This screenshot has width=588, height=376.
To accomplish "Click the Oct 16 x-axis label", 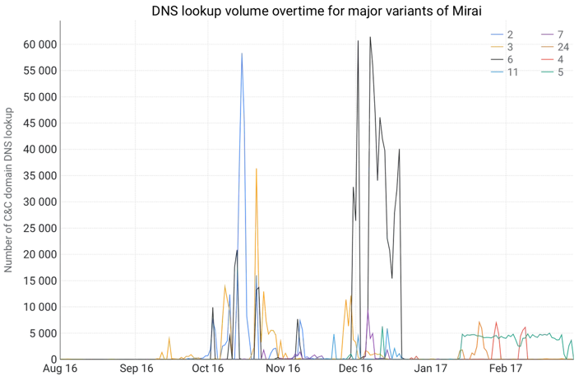I will tap(208, 369).
